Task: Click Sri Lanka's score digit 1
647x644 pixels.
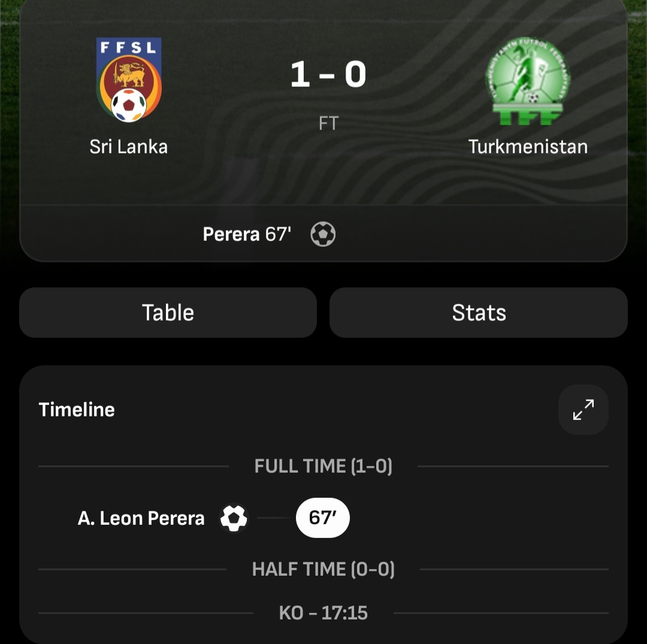Action: (300, 75)
